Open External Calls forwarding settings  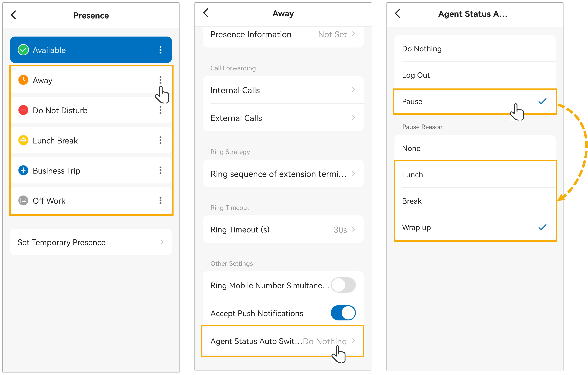[x=283, y=118]
